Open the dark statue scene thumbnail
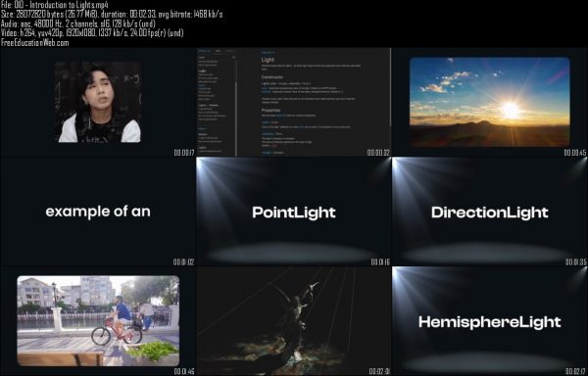Image resolution: width=588 pixels, height=376 pixels. (294, 321)
